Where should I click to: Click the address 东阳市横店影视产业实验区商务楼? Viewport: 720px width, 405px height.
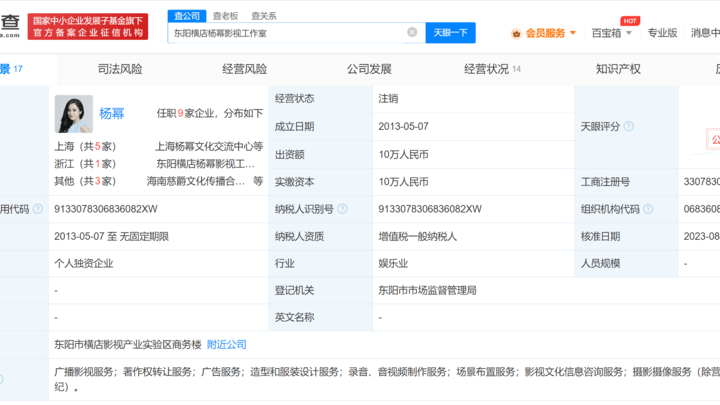tap(128, 344)
